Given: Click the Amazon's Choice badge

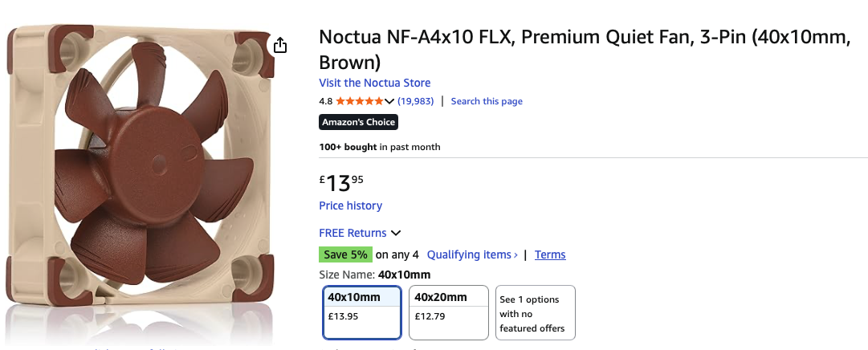Looking at the screenshot, I should [358, 122].
